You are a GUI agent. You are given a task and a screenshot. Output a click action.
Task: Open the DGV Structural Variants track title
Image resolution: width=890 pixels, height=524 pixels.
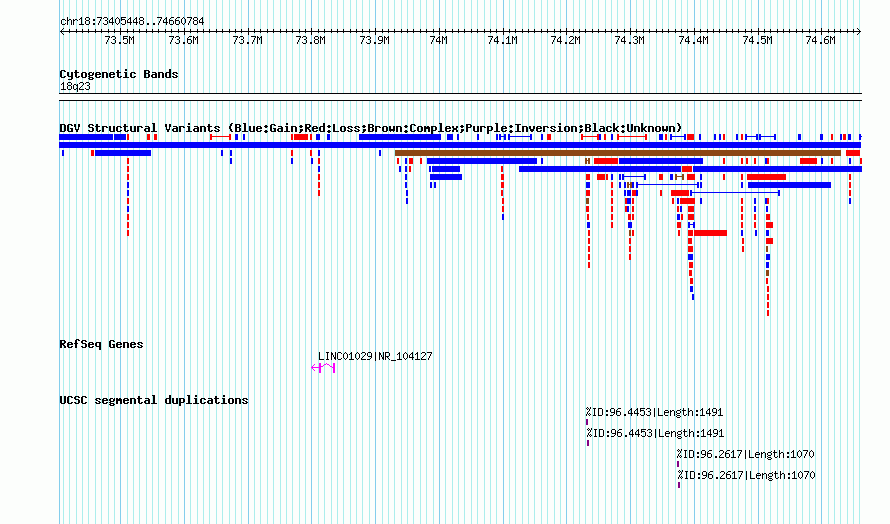[x=370, y=128]
